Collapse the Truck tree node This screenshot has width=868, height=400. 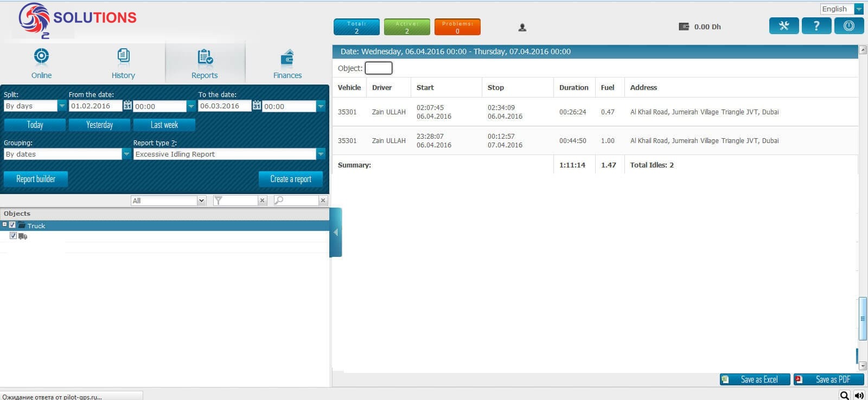5,224
